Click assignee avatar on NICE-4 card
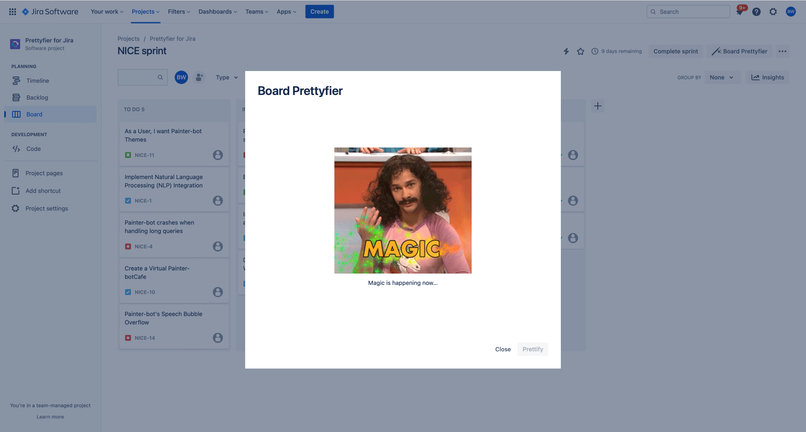 (x=218, y=246)
